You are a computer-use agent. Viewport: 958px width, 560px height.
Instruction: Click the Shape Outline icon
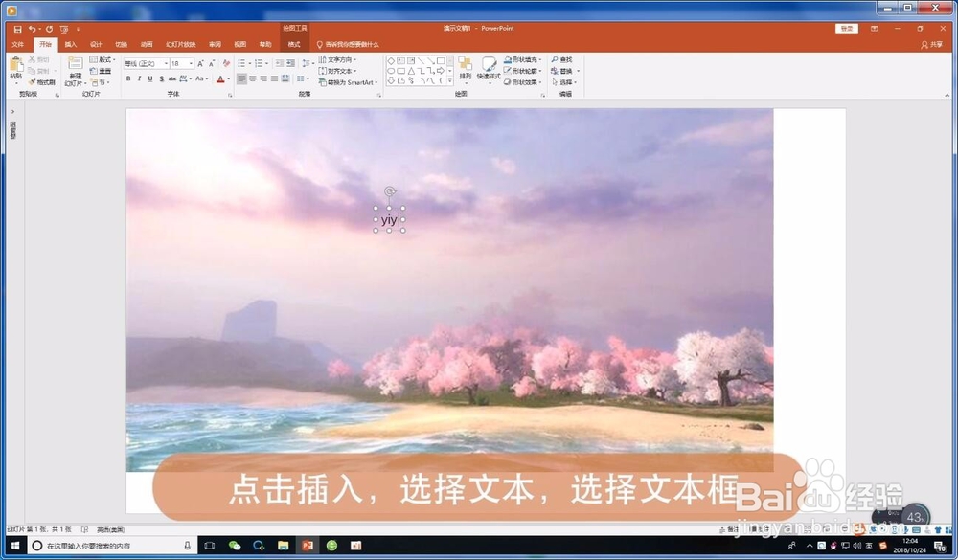point(508,69)
